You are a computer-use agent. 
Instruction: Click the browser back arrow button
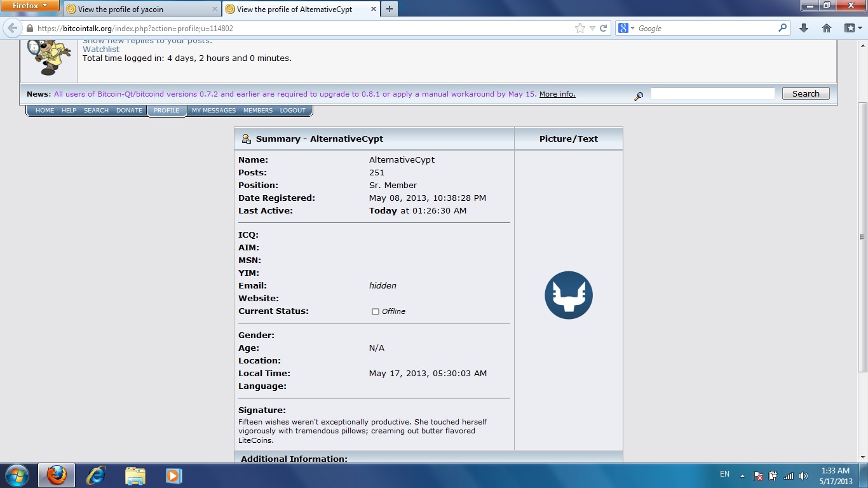click(12, 28)
